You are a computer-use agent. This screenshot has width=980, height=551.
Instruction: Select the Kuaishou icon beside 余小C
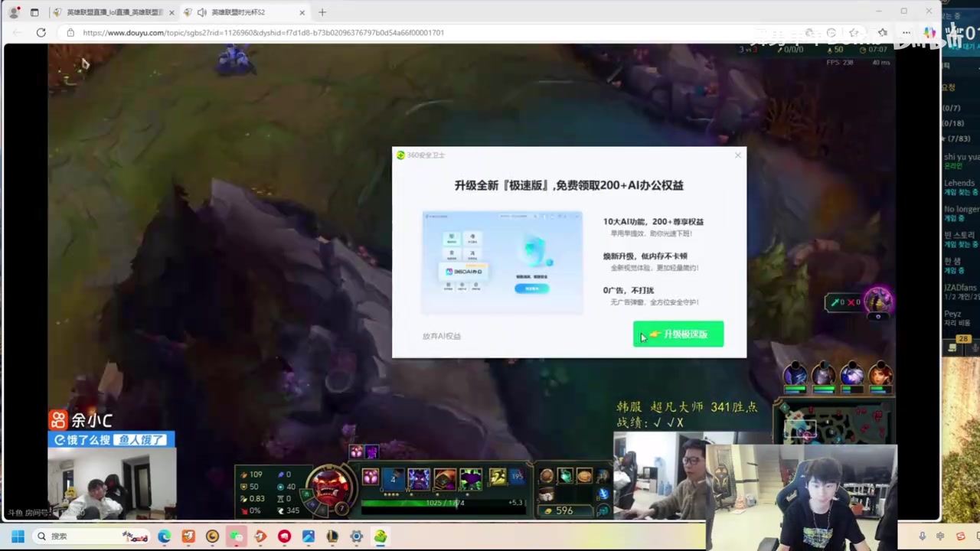pyautogui.click(x=59, y=420)
